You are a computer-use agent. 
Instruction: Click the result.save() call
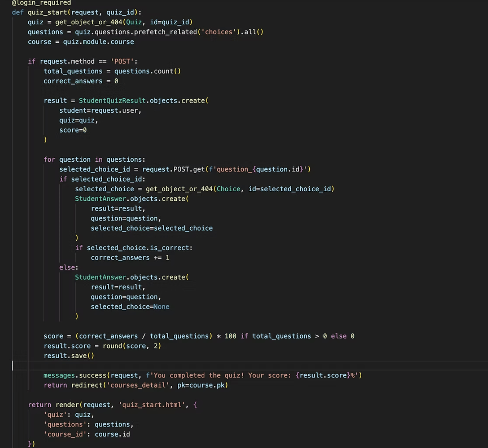[x=69, y=356]
